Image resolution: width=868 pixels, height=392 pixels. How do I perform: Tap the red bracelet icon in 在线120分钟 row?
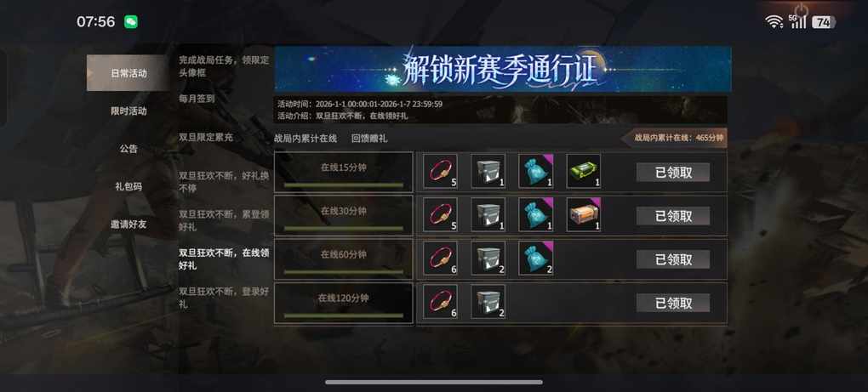[441, 302]
